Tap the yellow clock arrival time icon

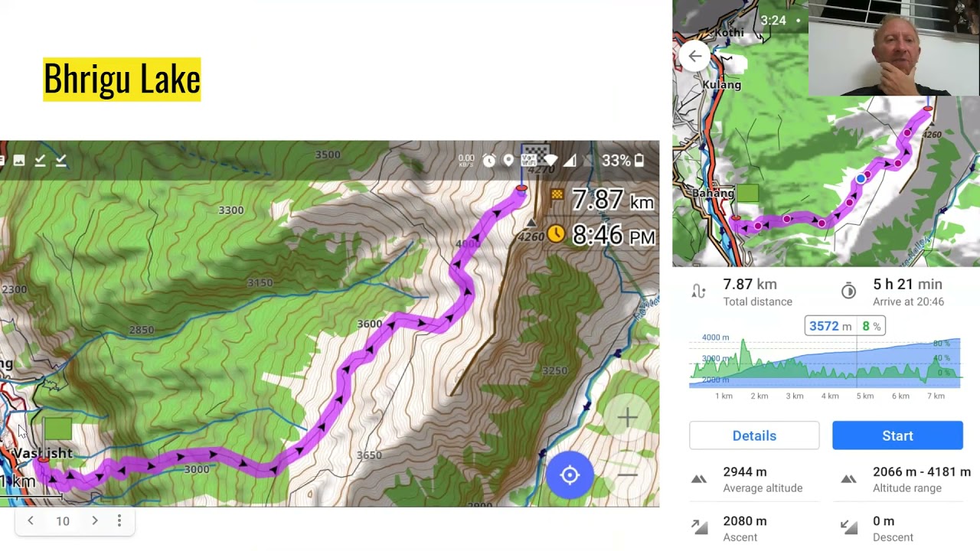pos(556,234)
